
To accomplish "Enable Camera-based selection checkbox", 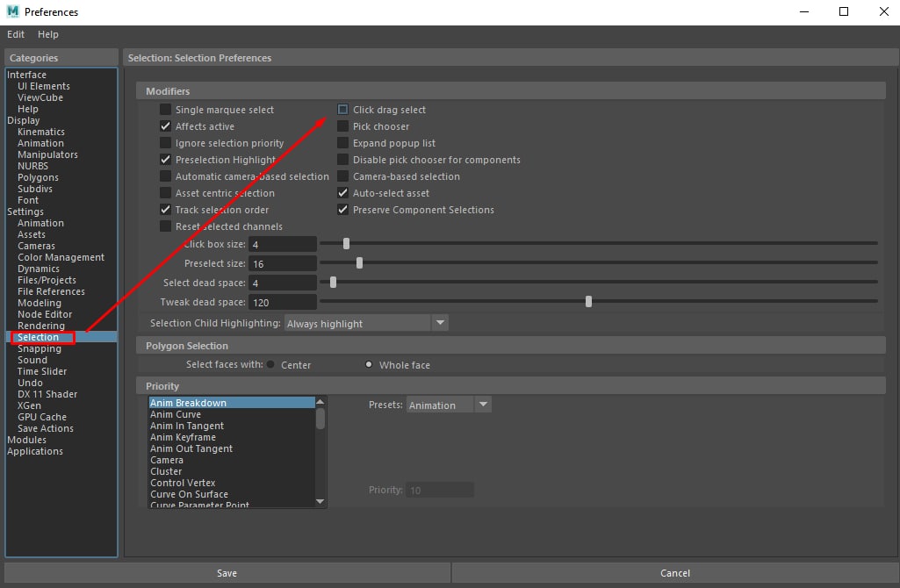I will 342,176.
